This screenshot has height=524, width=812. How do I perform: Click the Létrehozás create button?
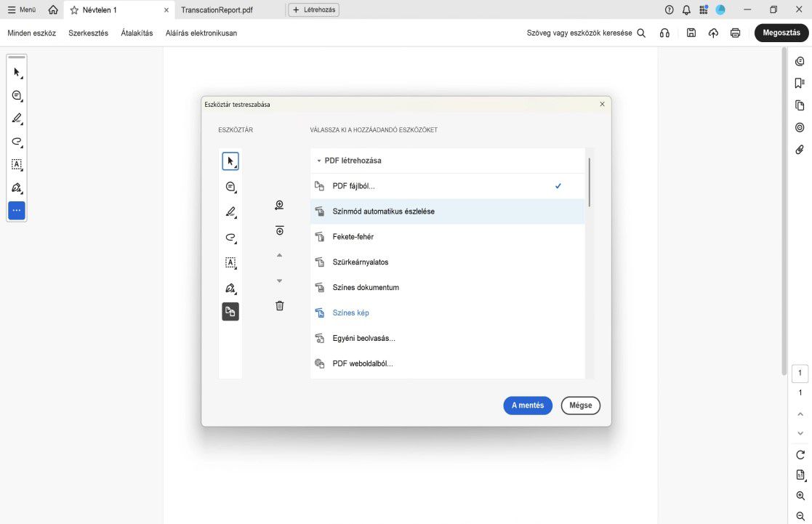[x=314, y=10]
